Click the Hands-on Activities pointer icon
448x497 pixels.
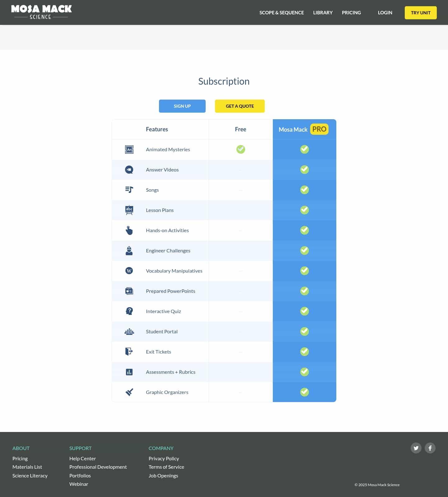(x=129, y=230)
